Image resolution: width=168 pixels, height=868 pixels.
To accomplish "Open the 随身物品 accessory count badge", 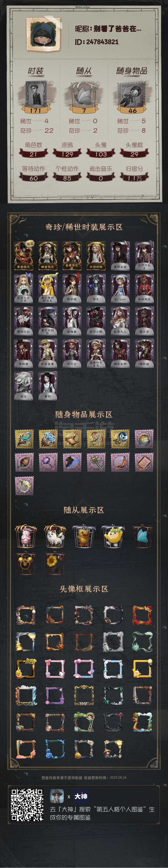I will 132,110.
